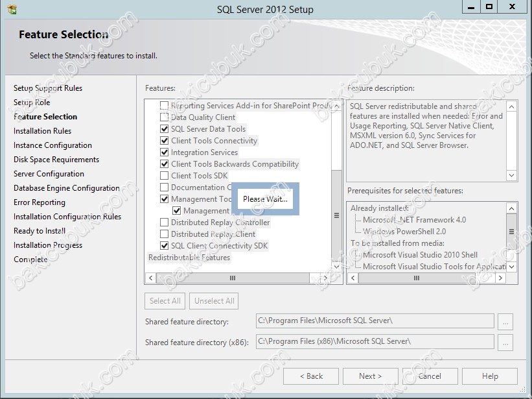Image resolution: width=532 pixels, height=399 pixels.
Task: Uncheck the parent Management Tools checkbox
Action: click(x=164, y=199)
